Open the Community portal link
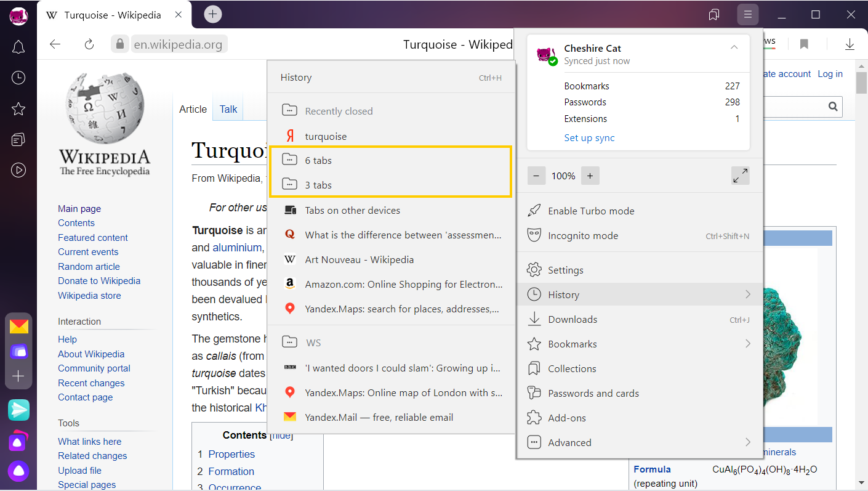 point(94,368)
